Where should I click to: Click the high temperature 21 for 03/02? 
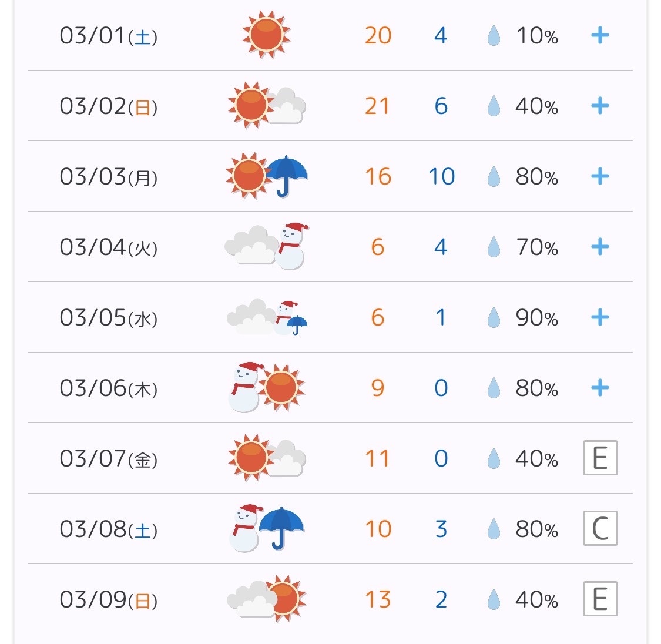click(x=377, y=106)
